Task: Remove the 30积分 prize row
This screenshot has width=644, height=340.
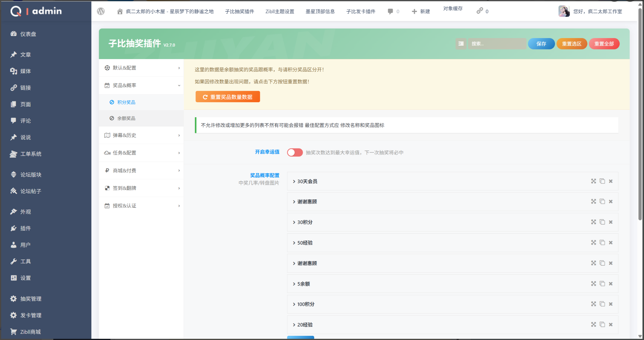Action: [611, 222]
